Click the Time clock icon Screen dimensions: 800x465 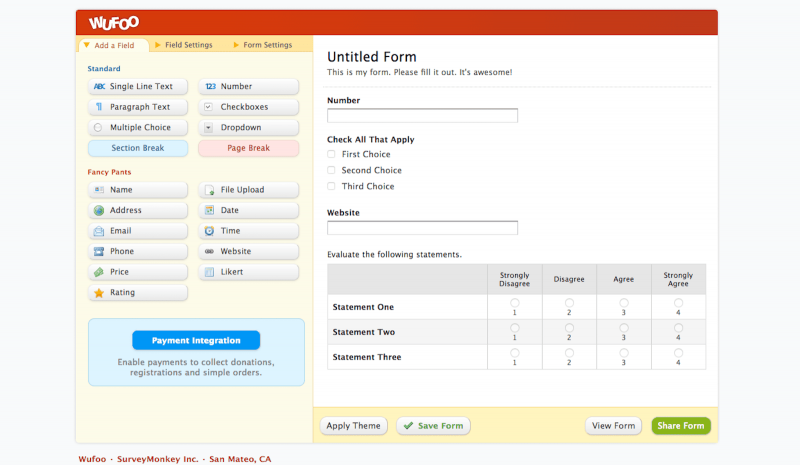point(209,231)
